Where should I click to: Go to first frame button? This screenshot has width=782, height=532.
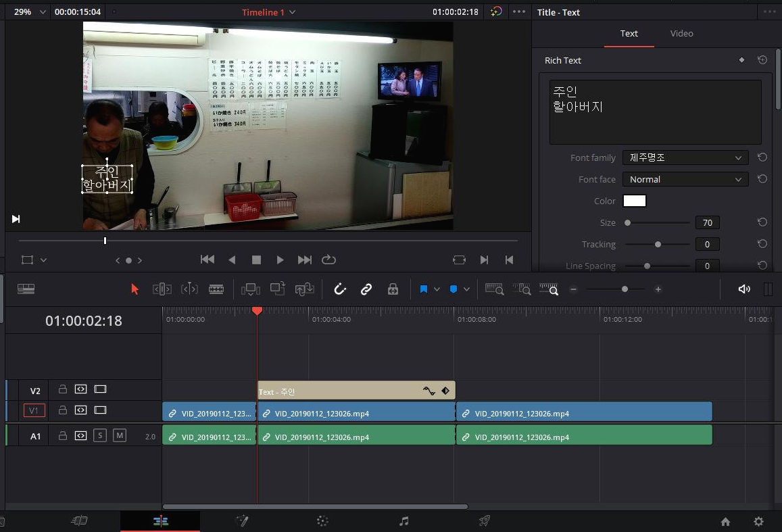coord(207,260)
